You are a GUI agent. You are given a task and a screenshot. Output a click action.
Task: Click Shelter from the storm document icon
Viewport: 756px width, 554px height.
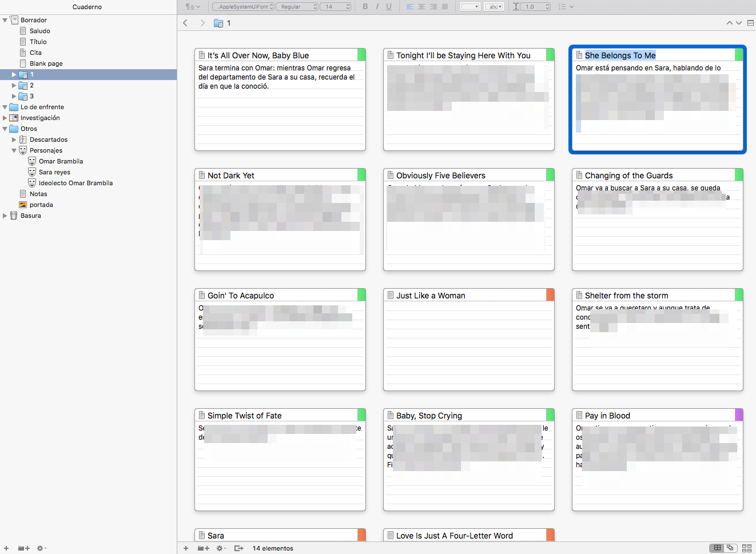pos(579,295)
